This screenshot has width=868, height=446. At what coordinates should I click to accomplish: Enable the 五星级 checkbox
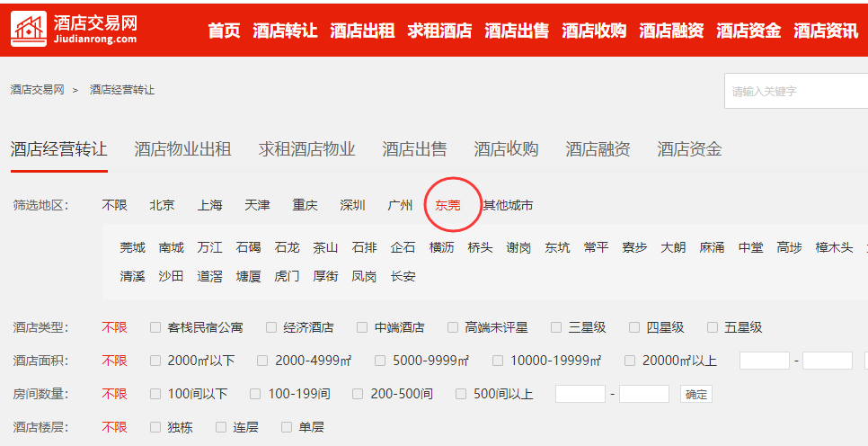(x=713, y=327)
